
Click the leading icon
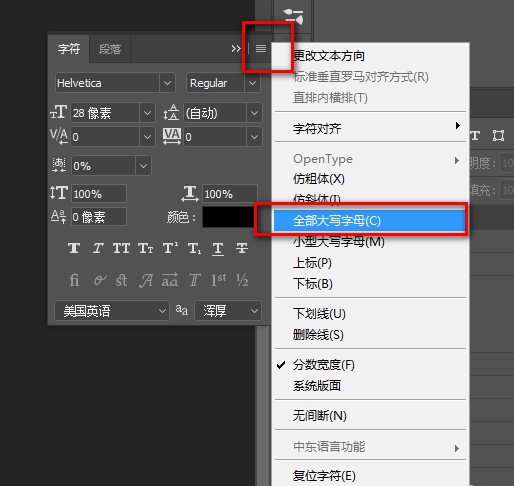click(171, 112)
